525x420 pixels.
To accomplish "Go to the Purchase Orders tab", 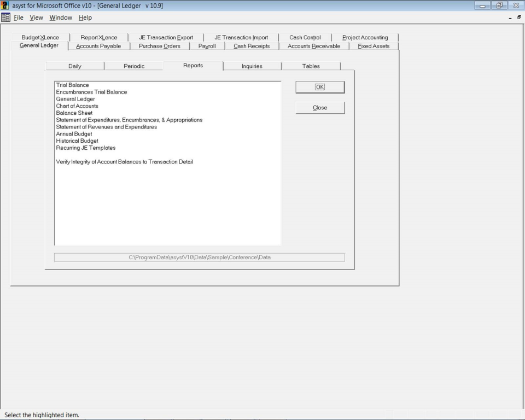I will (159, 46).
